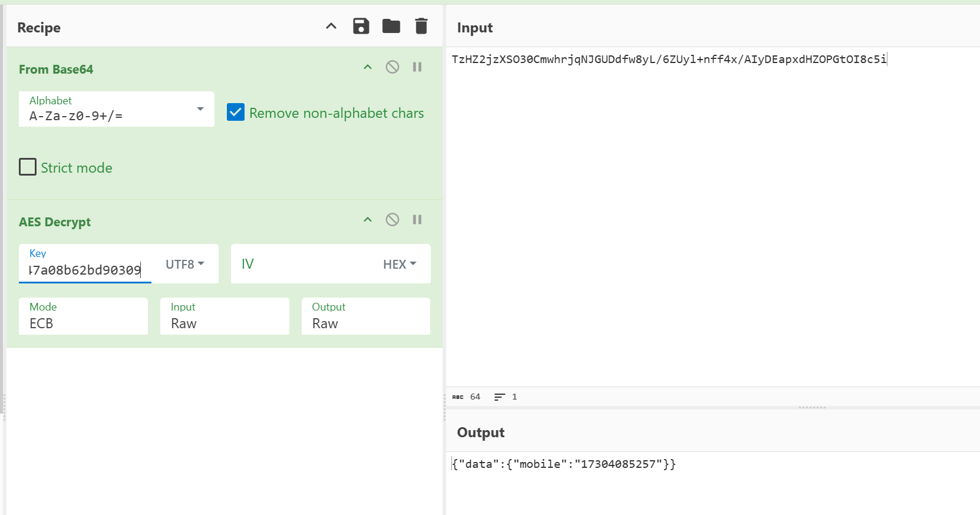The height and width of the screenshot is (515, 980).
Task: Collapse the Recipe panel chevron
Action: [331, 27]
